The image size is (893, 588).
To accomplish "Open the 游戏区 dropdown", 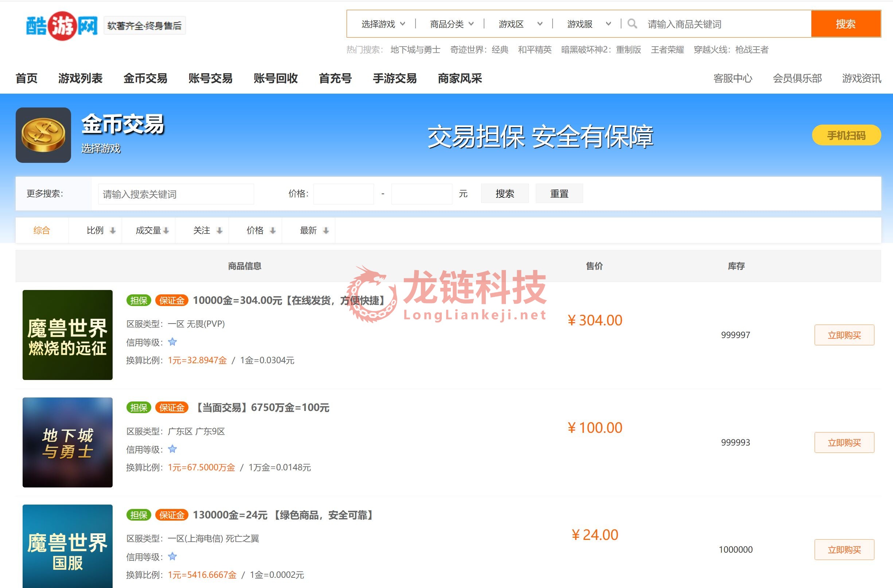I will coord(520,24).
